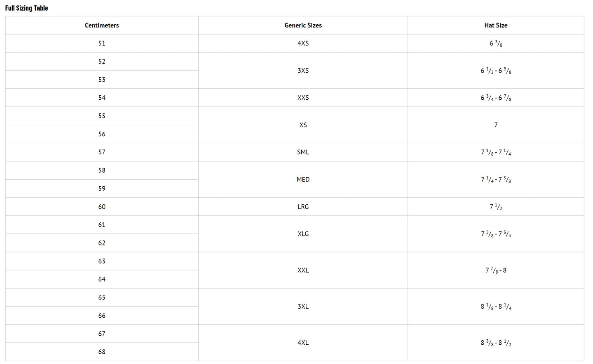Image resolution: width=593 pixels, height=364 pixels.
Task: Click the 3XL size cell
Action: pos(303,307)
